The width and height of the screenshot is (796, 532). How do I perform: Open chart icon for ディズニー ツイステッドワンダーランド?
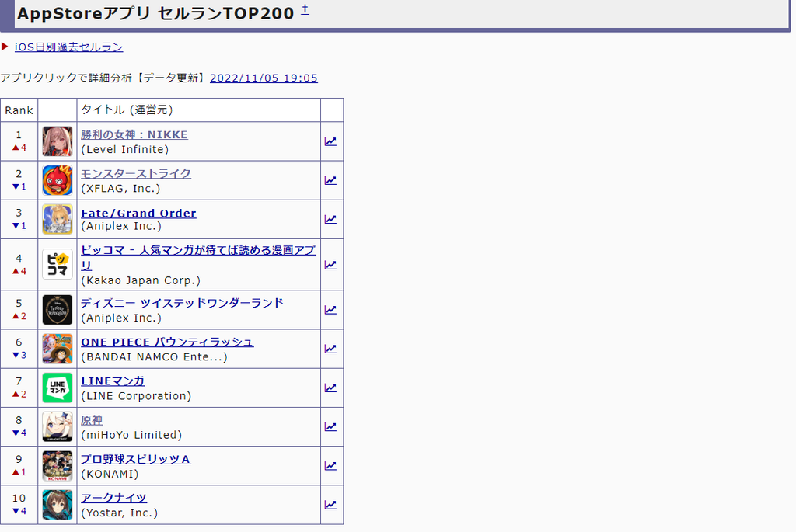point(330,309)
